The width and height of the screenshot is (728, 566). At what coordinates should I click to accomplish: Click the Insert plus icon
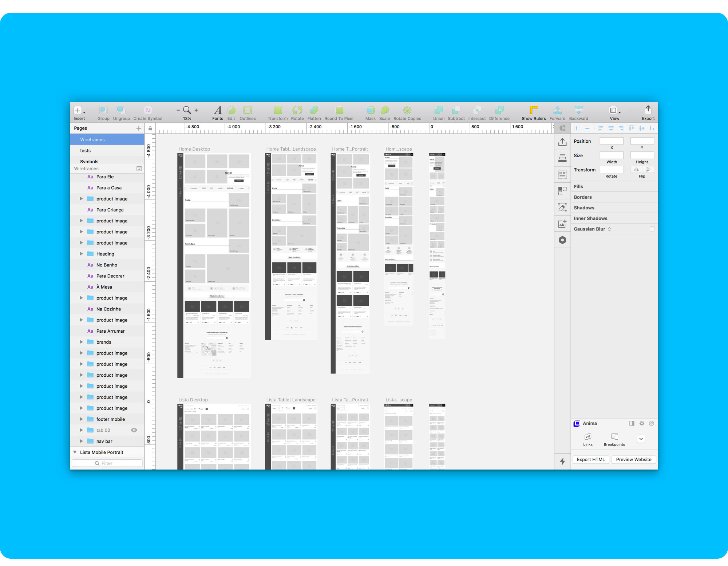[78, 110]
